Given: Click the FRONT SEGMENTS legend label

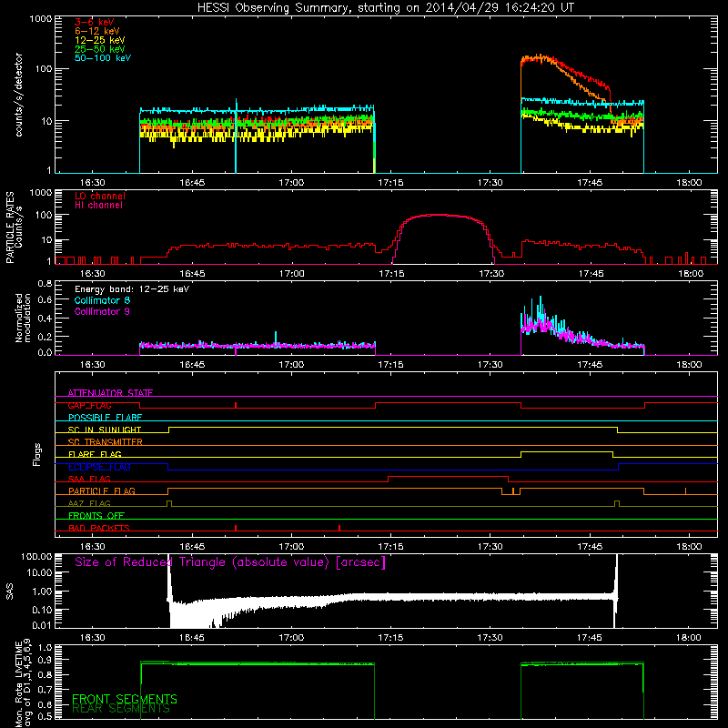Looking at the screenshot, I should [125, 699].
